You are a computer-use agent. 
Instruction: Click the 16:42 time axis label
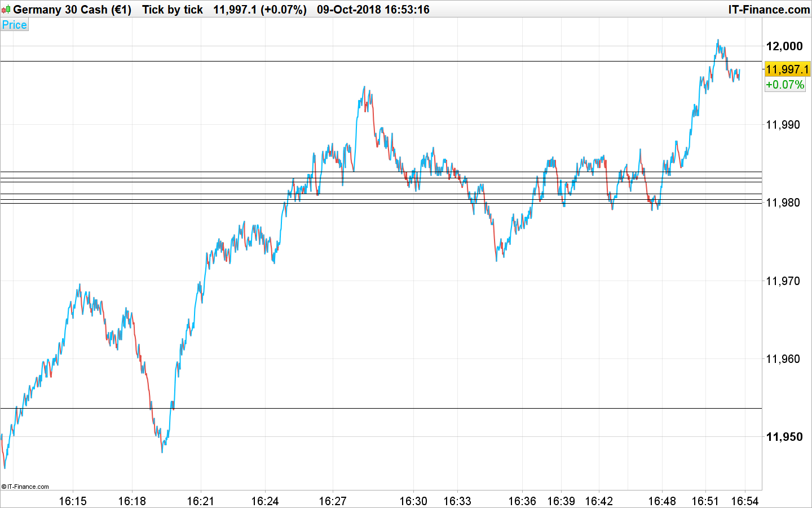[599, 501]
